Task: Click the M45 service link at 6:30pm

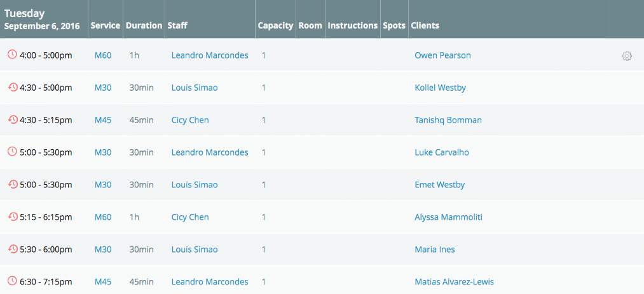Action: click(103, 282)
